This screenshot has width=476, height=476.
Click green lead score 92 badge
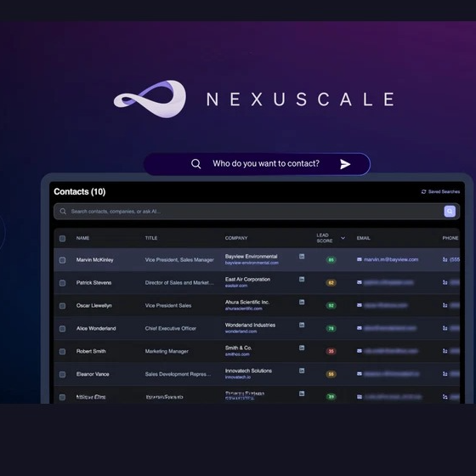[331, 306]
